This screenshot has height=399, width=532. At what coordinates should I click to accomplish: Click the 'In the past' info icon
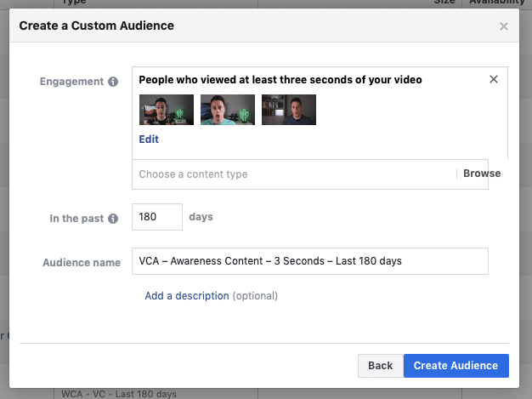[113, 219]
